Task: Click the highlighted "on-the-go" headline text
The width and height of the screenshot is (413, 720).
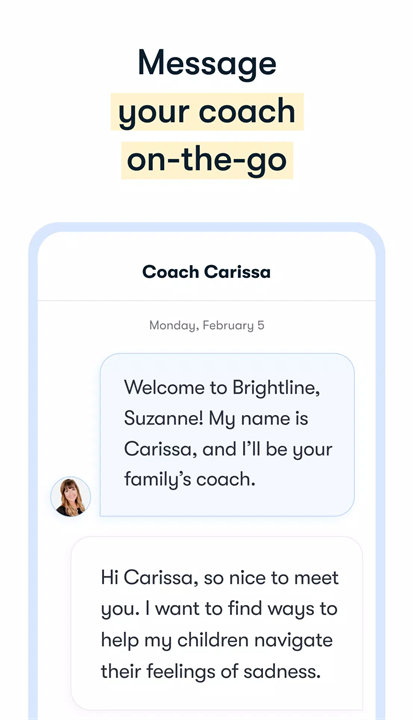Action: point(207,160)
